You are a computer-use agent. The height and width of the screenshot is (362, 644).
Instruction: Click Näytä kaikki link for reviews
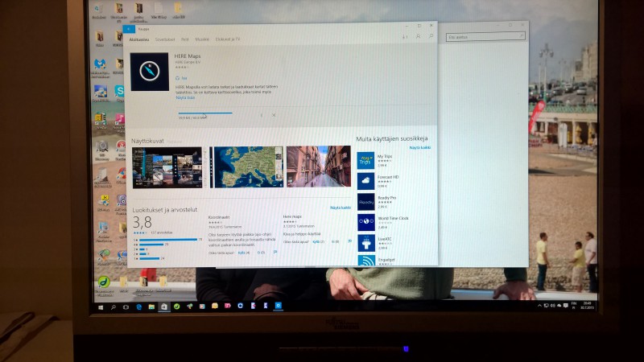pos(341,208)
